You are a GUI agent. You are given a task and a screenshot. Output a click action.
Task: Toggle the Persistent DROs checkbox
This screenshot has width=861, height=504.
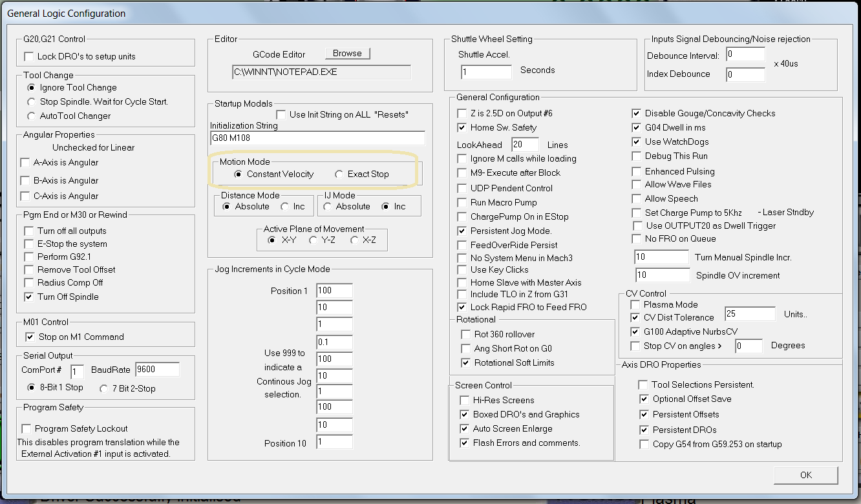tap(644, 430)
